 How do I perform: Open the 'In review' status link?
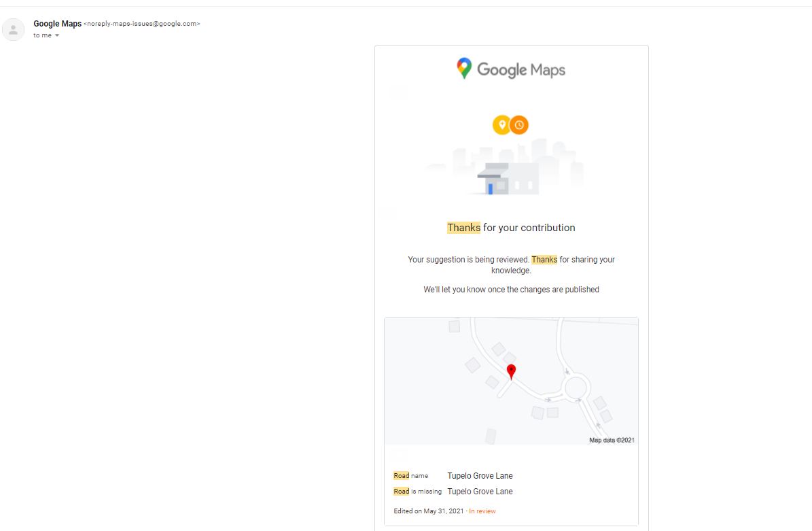482,511
